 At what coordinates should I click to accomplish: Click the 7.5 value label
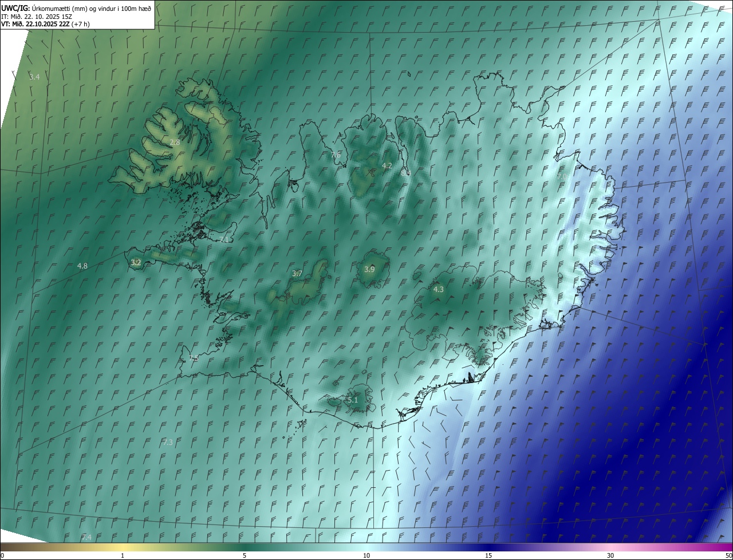tap(194, 358)
